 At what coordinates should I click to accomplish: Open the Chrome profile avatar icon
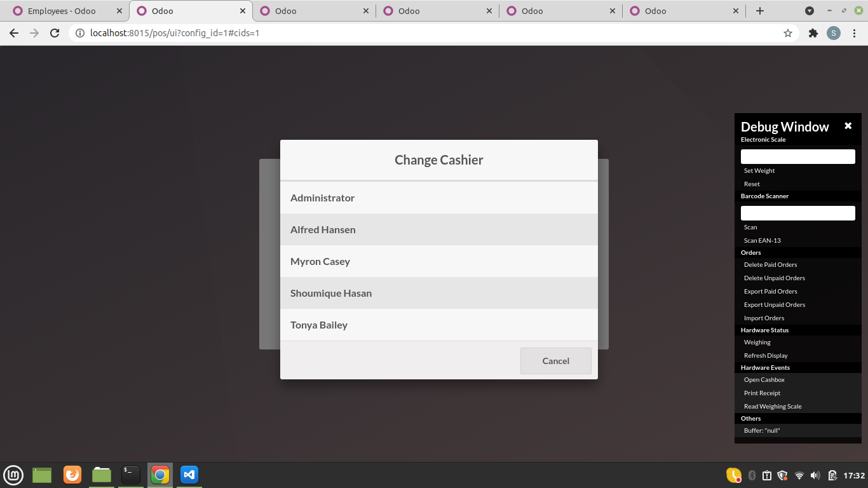click(x=834, y=32)
